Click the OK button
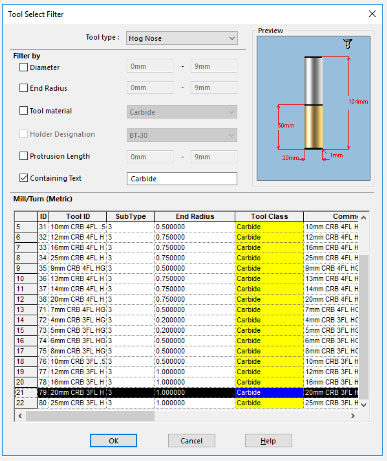 tap(113, 441)
